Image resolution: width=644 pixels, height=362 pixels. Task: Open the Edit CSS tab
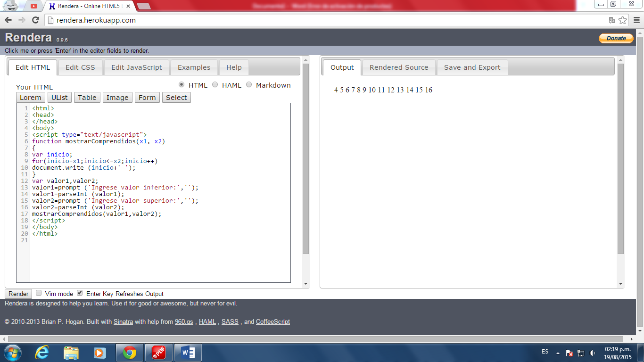80,67
